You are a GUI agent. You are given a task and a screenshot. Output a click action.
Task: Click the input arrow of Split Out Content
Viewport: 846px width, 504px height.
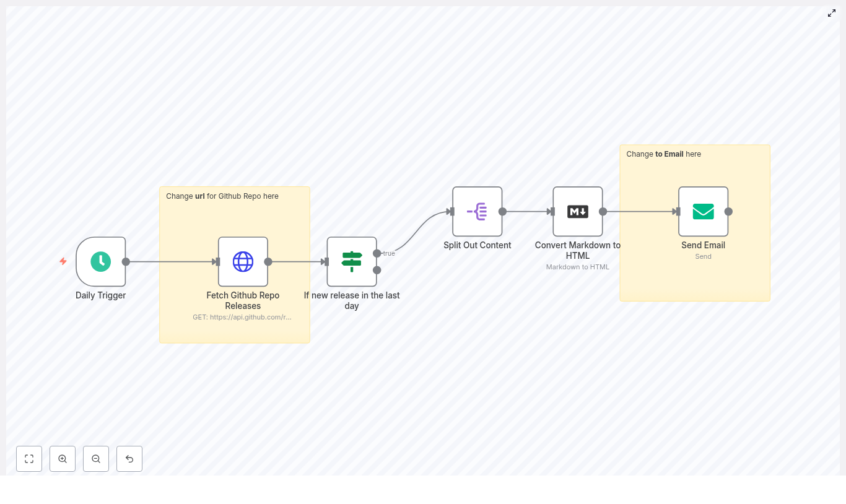pos(451,211)
